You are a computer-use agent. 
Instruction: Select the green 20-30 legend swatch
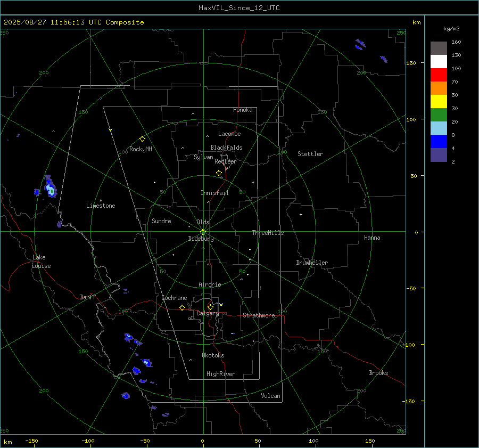click(x=439, y=115)
